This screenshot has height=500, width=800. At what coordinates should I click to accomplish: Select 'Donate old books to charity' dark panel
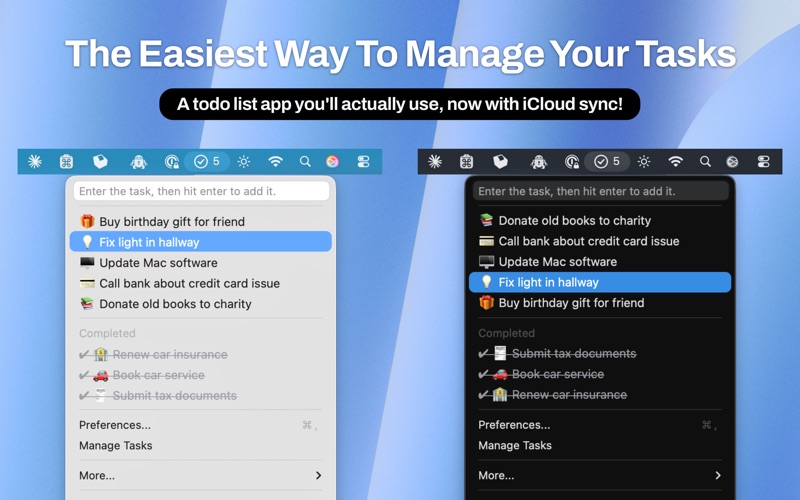[x=600, y=220]
